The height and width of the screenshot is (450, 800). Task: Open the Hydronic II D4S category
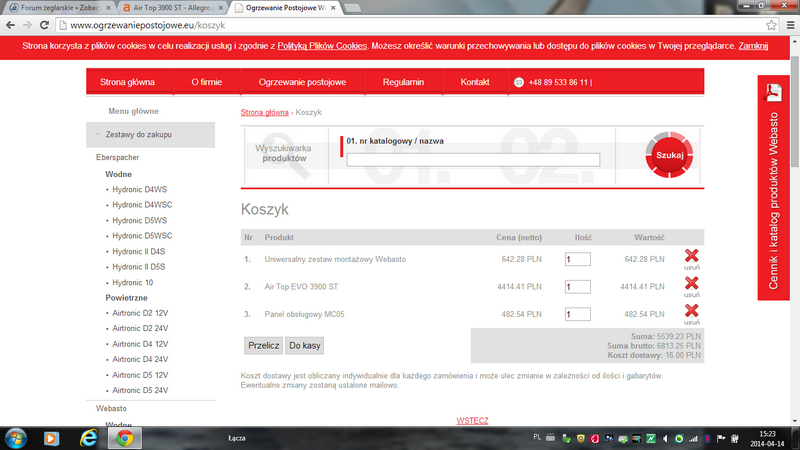click(x=138, y=252)
